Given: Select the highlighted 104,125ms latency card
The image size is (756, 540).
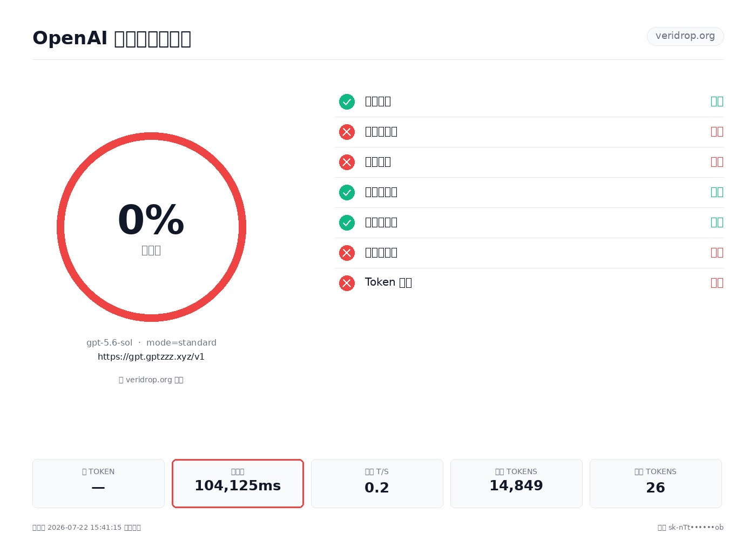Looking at the screenshot, I should [x=238, y=483].
